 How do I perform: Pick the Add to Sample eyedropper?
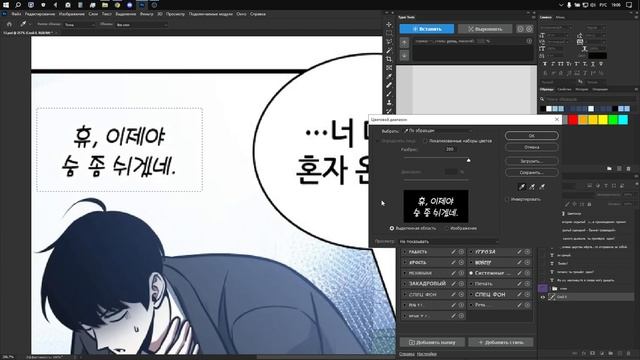pos(532,187)
